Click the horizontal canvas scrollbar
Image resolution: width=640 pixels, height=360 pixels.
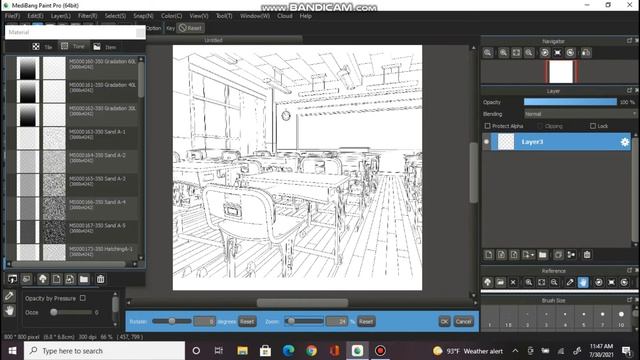coord(302,302)
